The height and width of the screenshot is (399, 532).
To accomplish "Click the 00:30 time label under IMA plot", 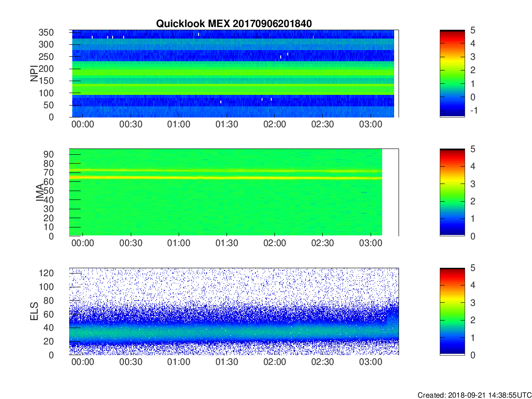I will [x=130, y=243].
